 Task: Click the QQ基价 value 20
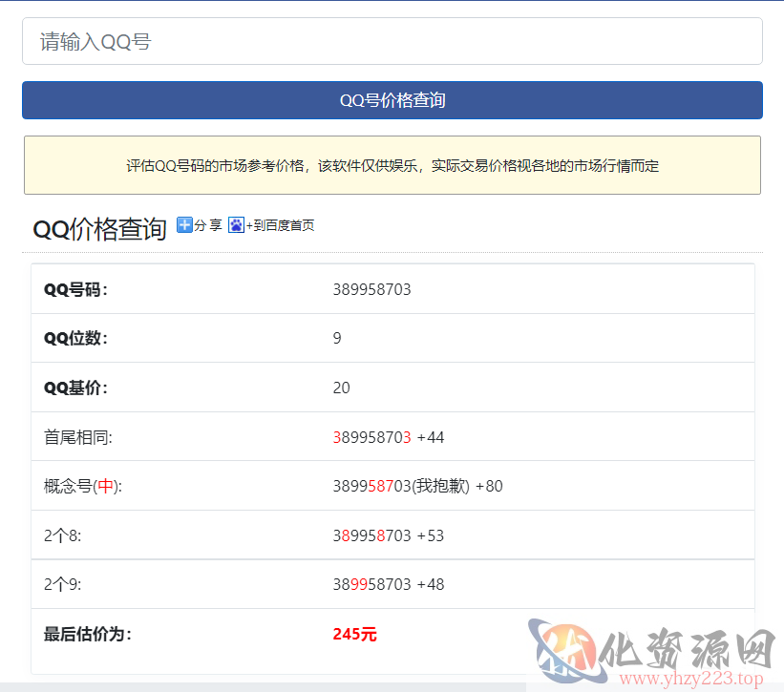point(342,388)
